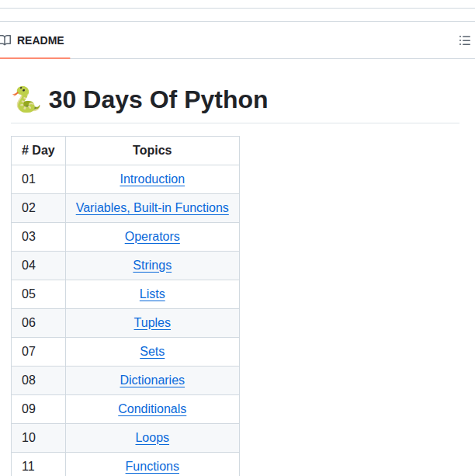Screen dimensions: 475x476
Task: Open the Conditionals link
Action: coord(152,409)
